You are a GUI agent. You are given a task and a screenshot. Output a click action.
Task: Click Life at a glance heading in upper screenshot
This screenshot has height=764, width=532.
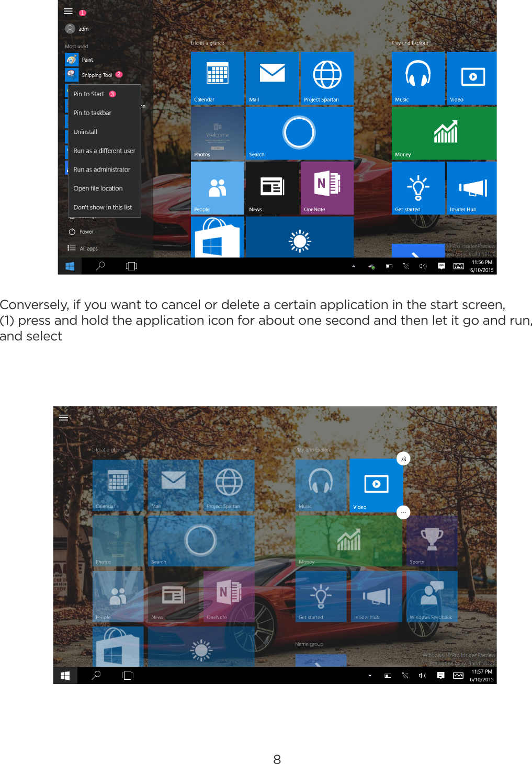pos(207,43)
